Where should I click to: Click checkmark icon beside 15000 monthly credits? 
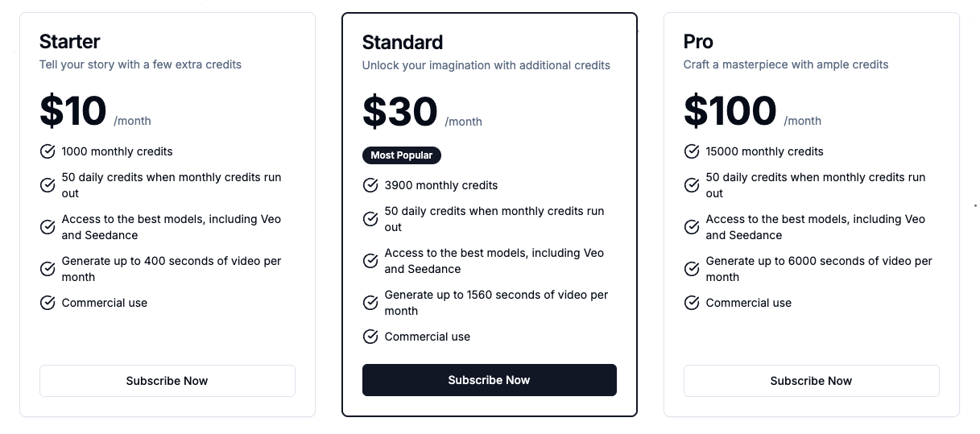coord(692,151)
